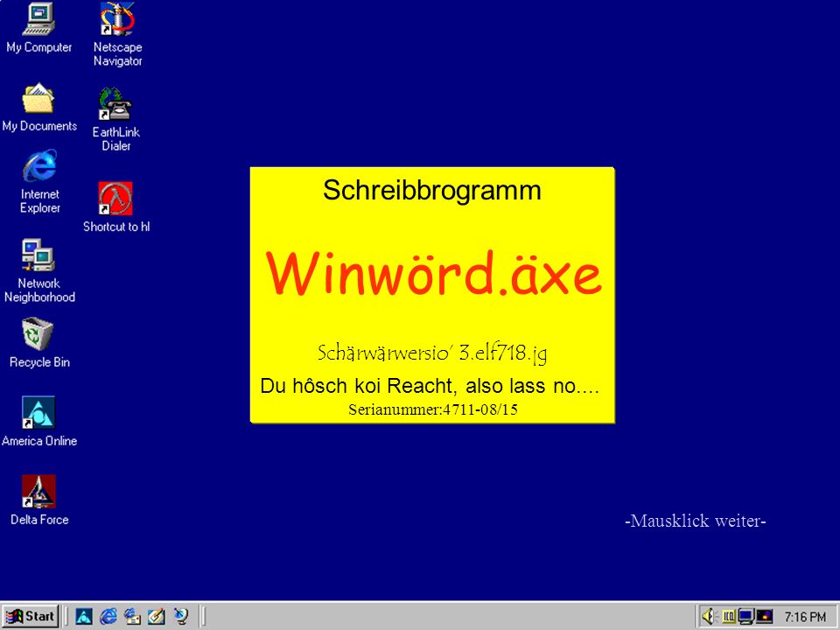Click the View Channels Quick Launch icon
This screenshot has height=630, width=840.
point(181,617)
